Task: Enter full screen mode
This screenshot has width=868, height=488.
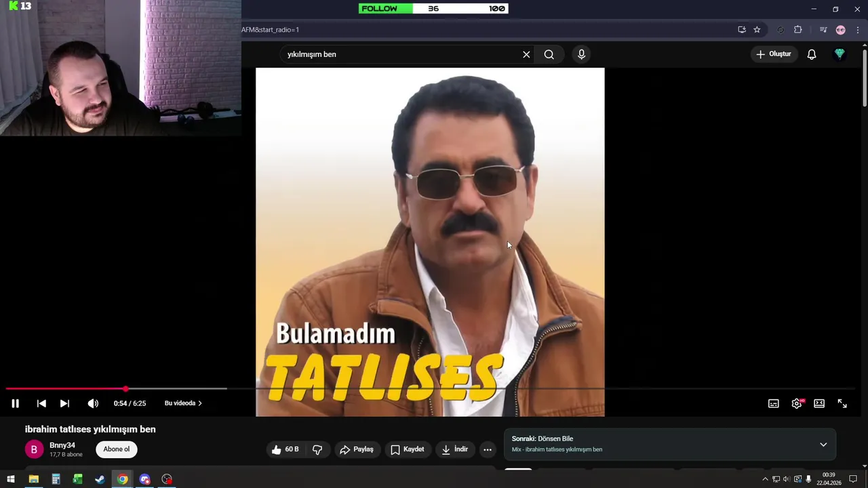Action: (842, 403)
